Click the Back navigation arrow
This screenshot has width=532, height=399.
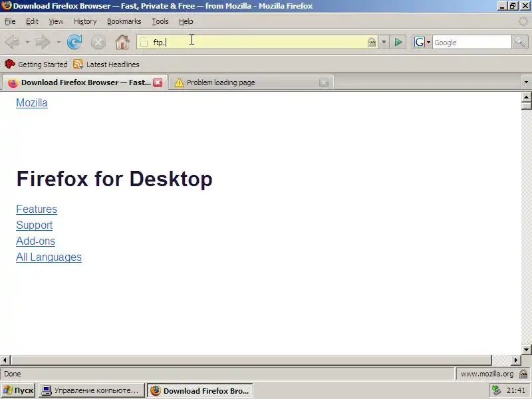coord(13,43)
